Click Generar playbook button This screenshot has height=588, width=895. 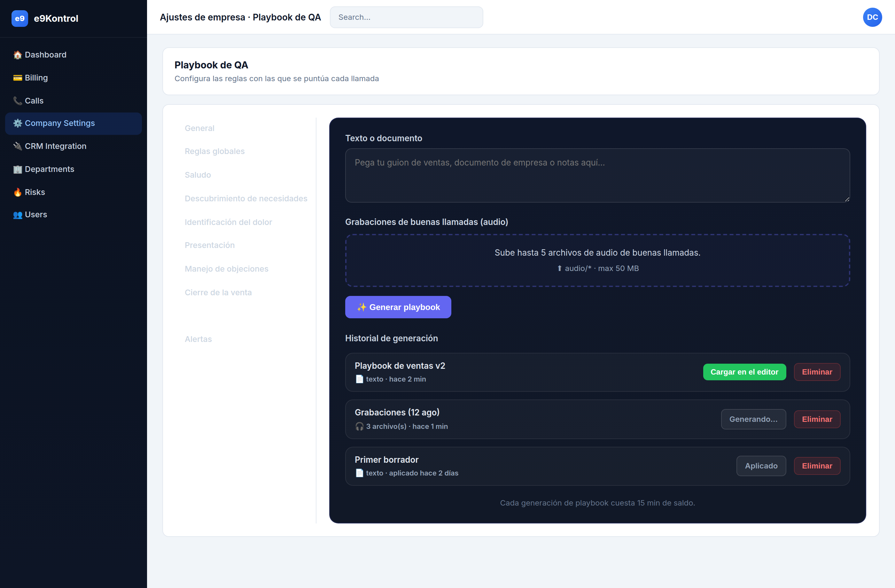(398, 307)
